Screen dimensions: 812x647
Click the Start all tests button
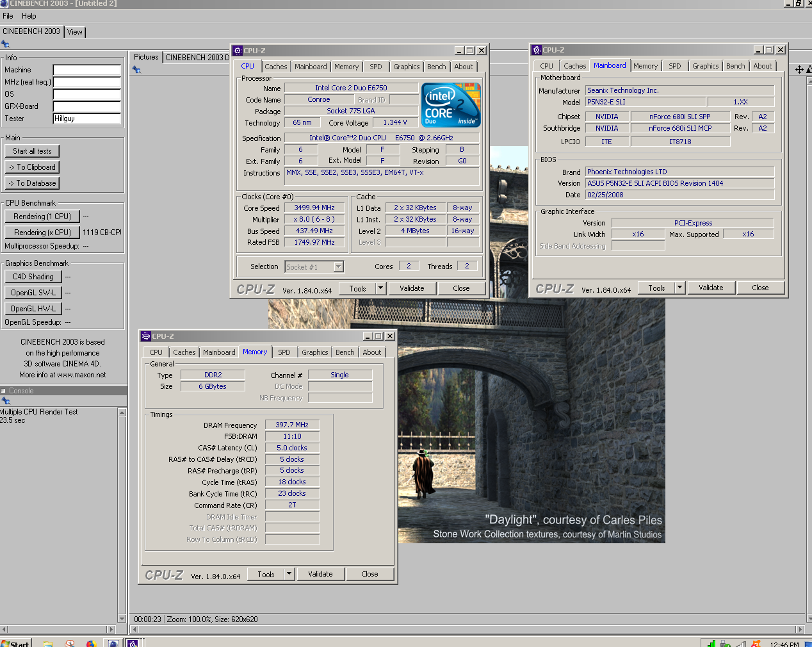pos(32,151)
